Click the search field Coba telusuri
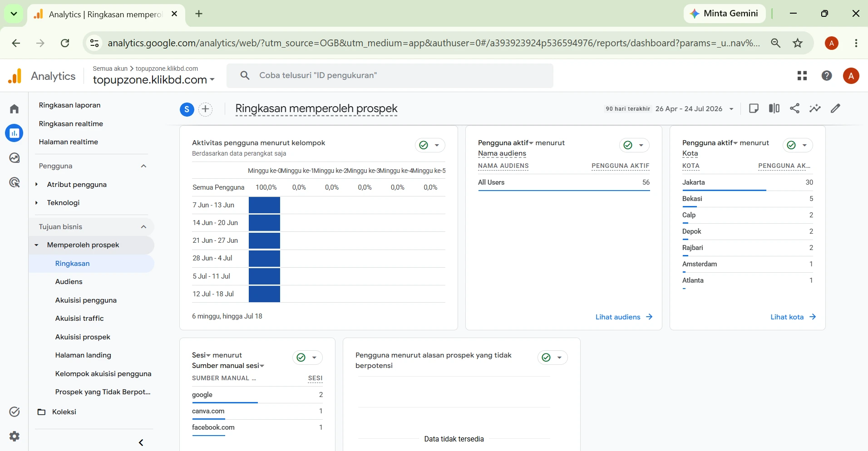The image size is (868, 451). point(390,75)
